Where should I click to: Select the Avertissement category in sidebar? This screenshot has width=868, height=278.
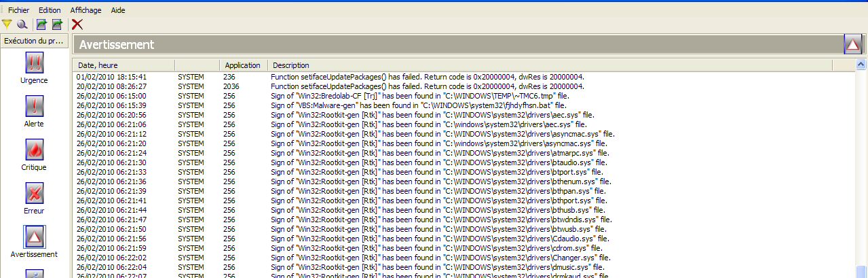point(34,242)
